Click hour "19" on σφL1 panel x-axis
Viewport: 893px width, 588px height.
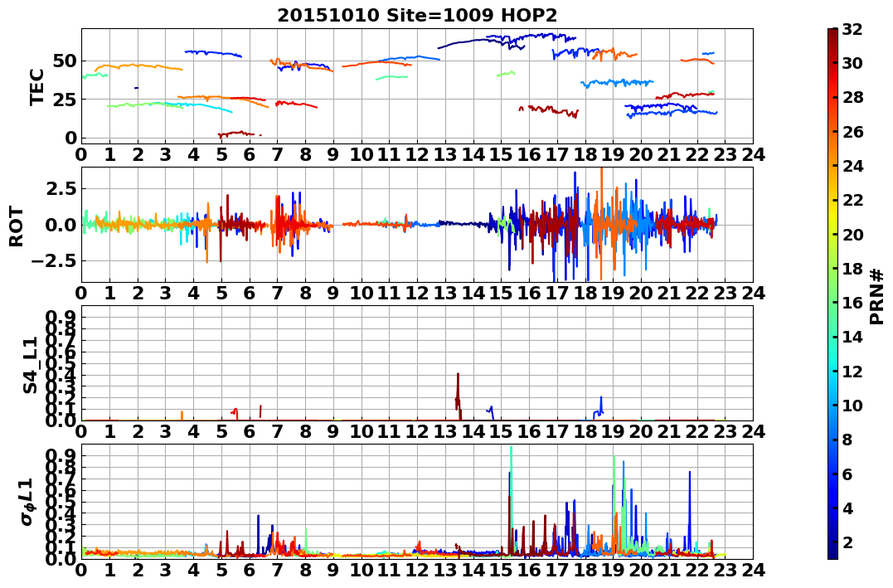click(613, 571)
